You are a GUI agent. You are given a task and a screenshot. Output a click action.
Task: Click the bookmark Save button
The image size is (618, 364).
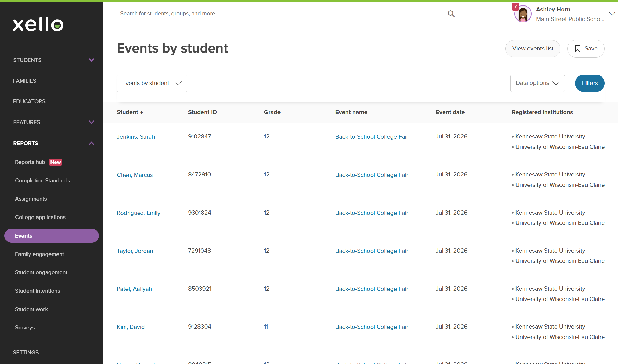pos(586,49)
